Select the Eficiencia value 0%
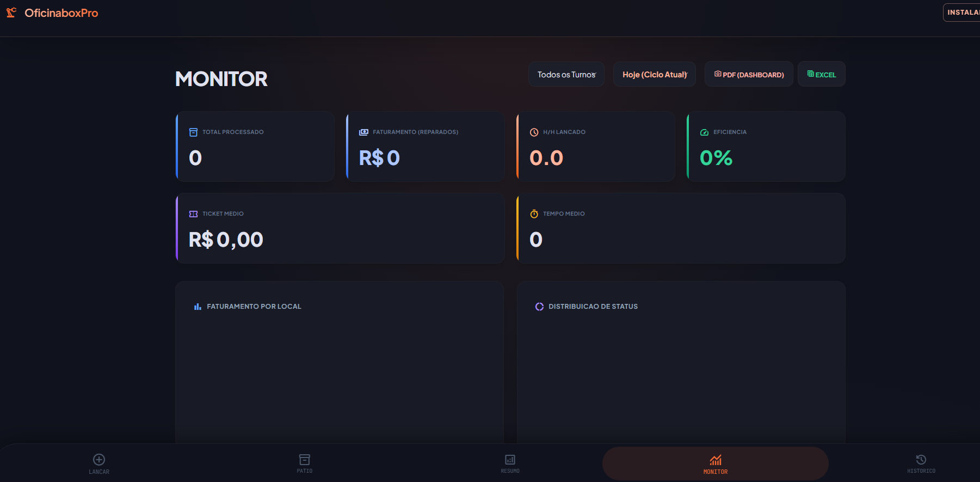The width and height of the screenshot is (980, 482). click(x=716, y=158)
